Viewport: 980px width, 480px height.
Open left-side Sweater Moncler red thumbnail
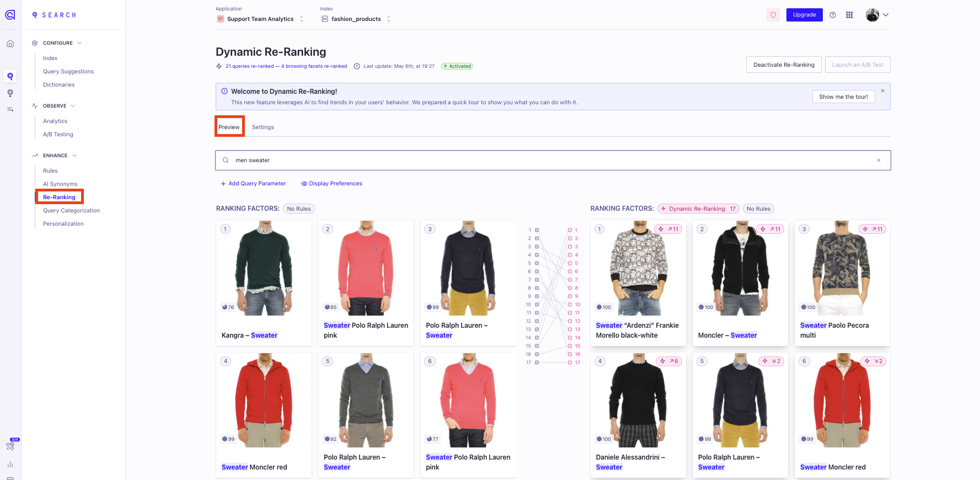pyautogui.click(x=264, y=400)
